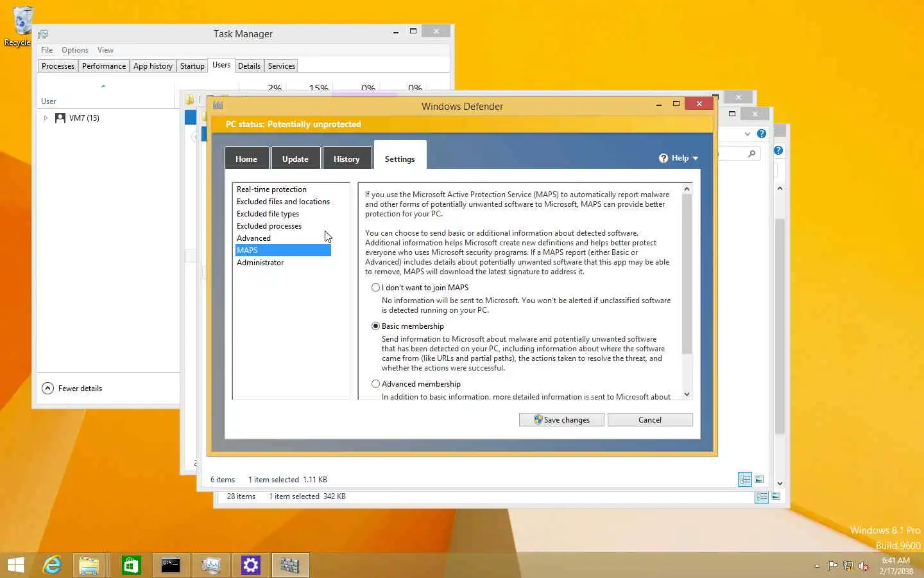This screenshot has height=578, width=924.
Task: Expand ribbon chevron in Explorer window
Action: (748, 134)
